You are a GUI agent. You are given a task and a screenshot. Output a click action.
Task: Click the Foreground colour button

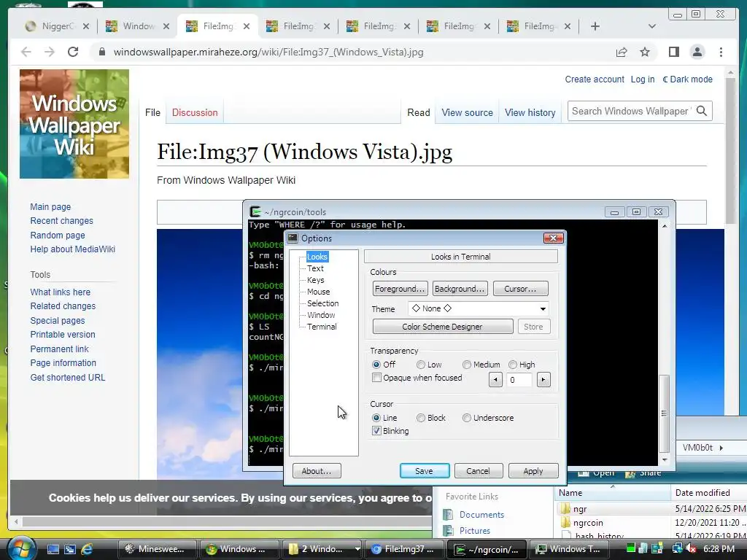(x=400, y=289)
